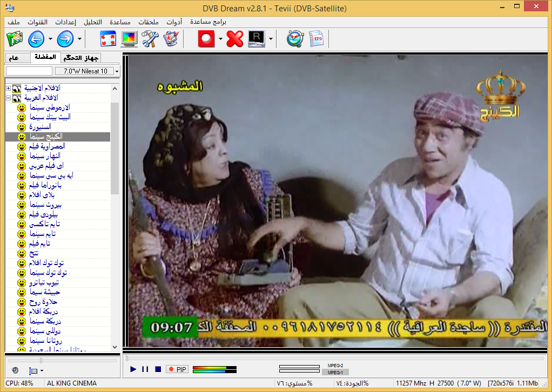Open the إعدادات menu

click(65, 22)
